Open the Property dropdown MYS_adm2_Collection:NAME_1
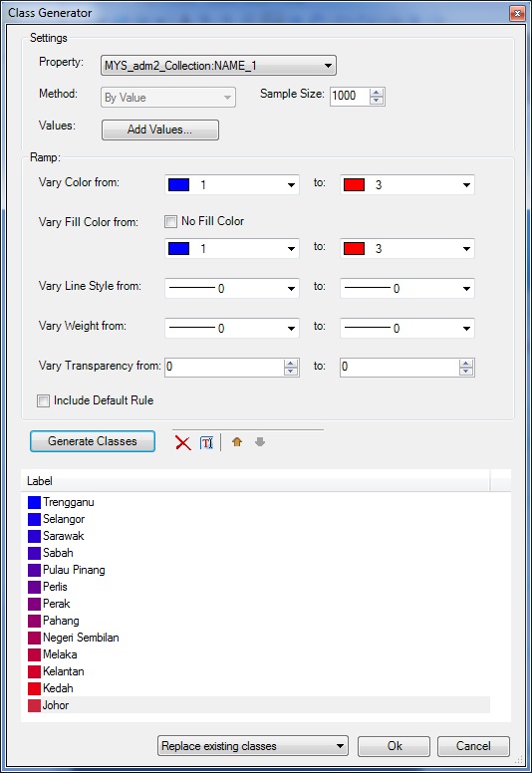The height and width of the screenshot is (773, 532). click(218, 66)
